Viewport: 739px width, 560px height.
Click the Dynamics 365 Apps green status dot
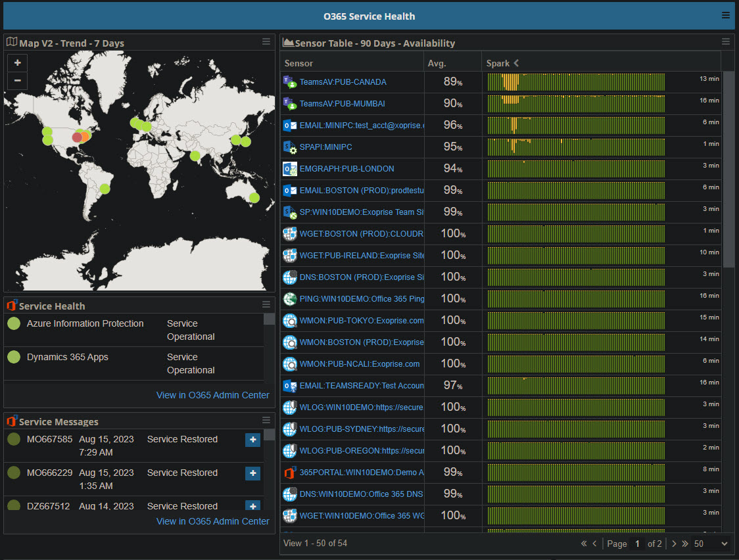tap(14, 357)
